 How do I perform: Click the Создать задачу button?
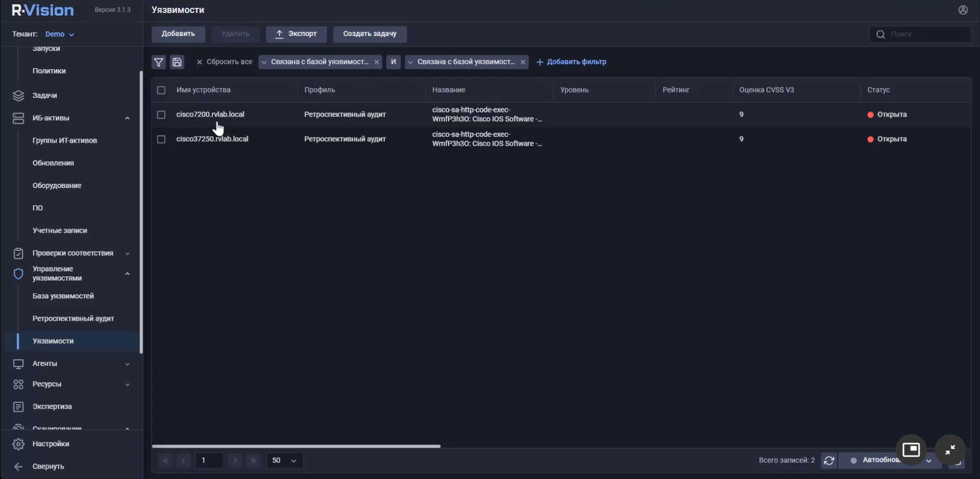point(370,34)
